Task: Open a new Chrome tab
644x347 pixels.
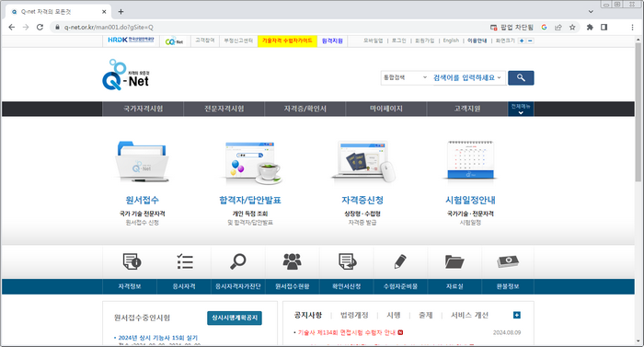Action: (121, 12)
